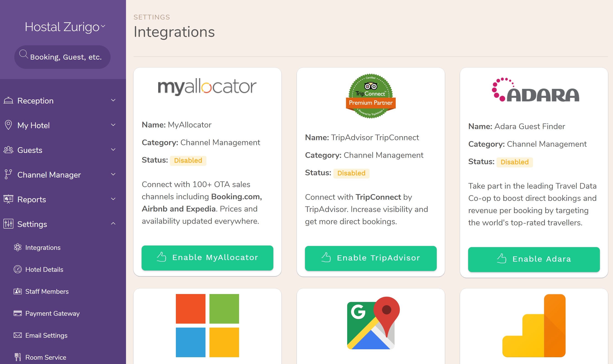Viewport: 613px width, 364px height.
Task: Click the Enable Adara button
Action: [534, 259]
